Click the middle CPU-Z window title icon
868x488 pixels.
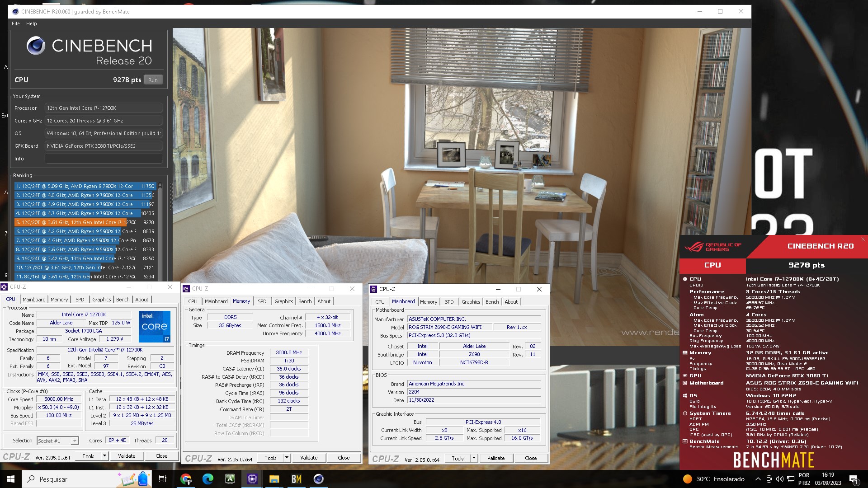186,289
